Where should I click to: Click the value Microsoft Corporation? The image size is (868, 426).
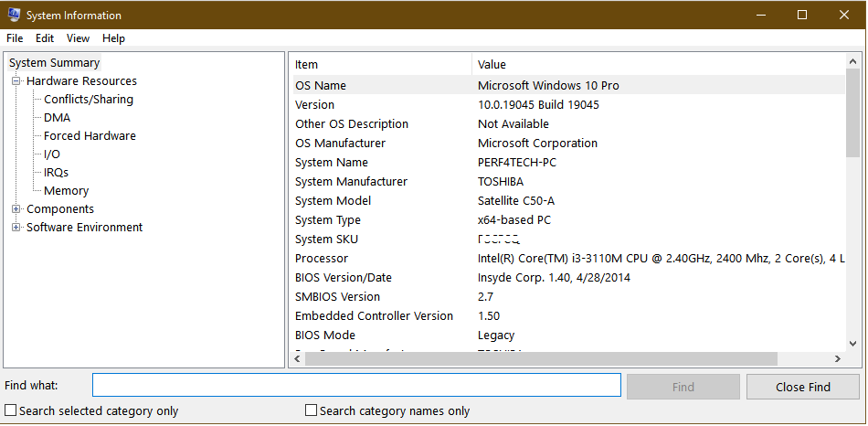pyautogui.click(x=537, y=143)
